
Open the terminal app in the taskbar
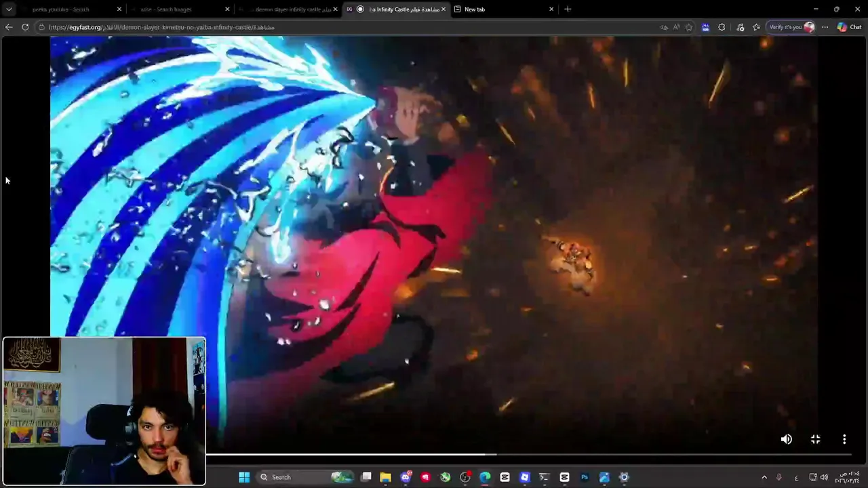click(544, 477)
